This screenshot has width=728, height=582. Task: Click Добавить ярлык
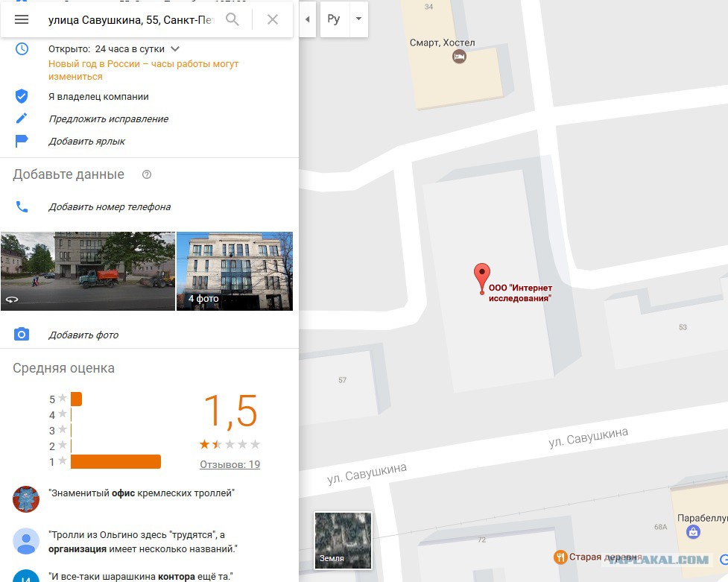click(x=87, y=141)
